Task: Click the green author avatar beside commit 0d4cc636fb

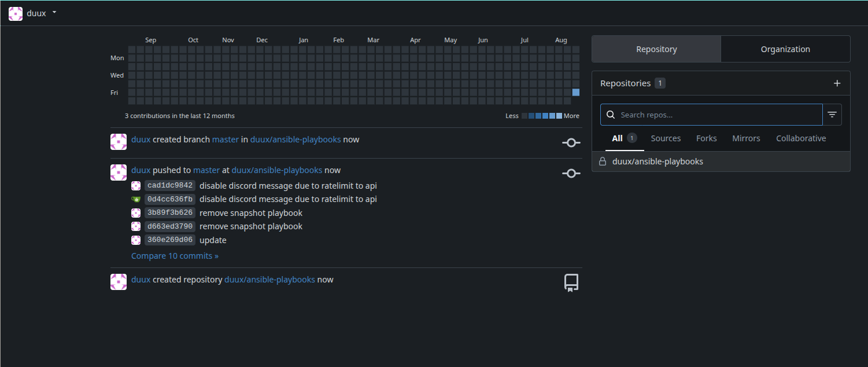Action: point(136,199)
